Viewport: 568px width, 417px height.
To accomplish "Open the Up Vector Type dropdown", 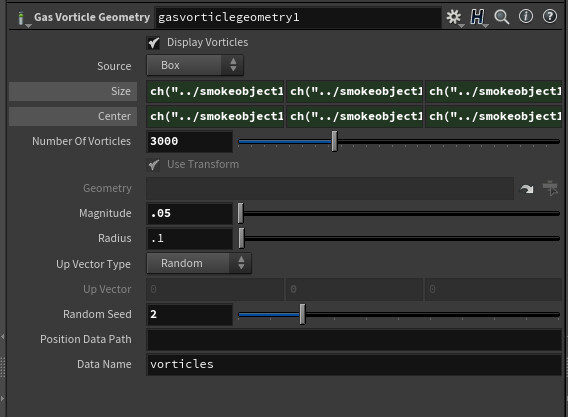I will (x=199, y=263).
